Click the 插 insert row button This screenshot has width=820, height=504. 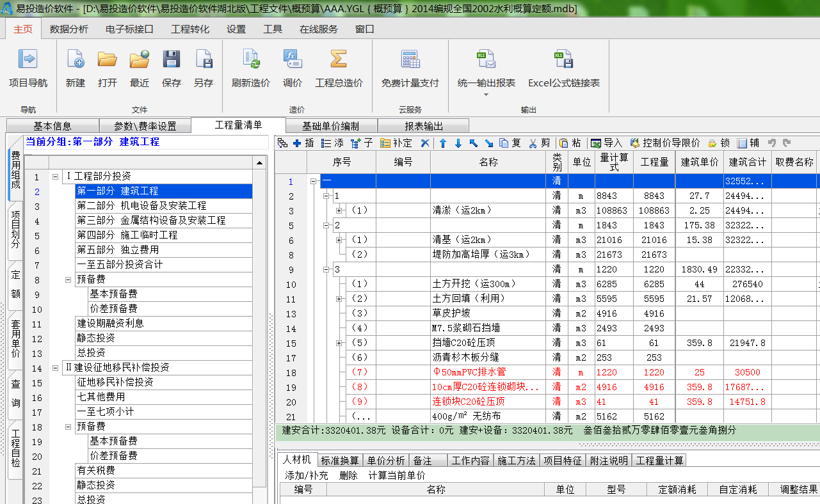(x=303, y=143)
